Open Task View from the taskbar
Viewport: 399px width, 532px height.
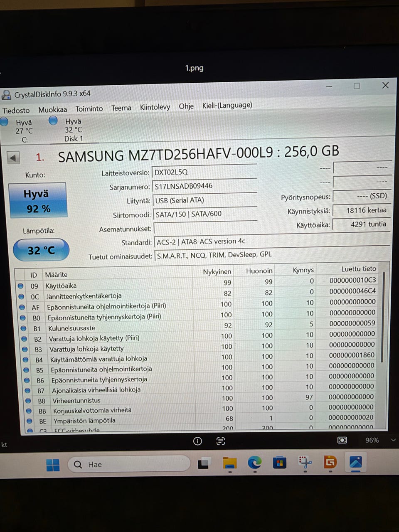coord(204,463)
